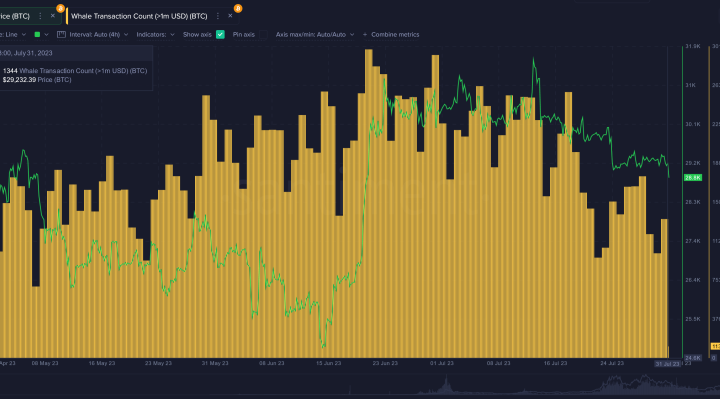Viewport: 720px width, 399px height.
Task: Click the Bitcoin badge on the Price tab
Action: [60, 8]
